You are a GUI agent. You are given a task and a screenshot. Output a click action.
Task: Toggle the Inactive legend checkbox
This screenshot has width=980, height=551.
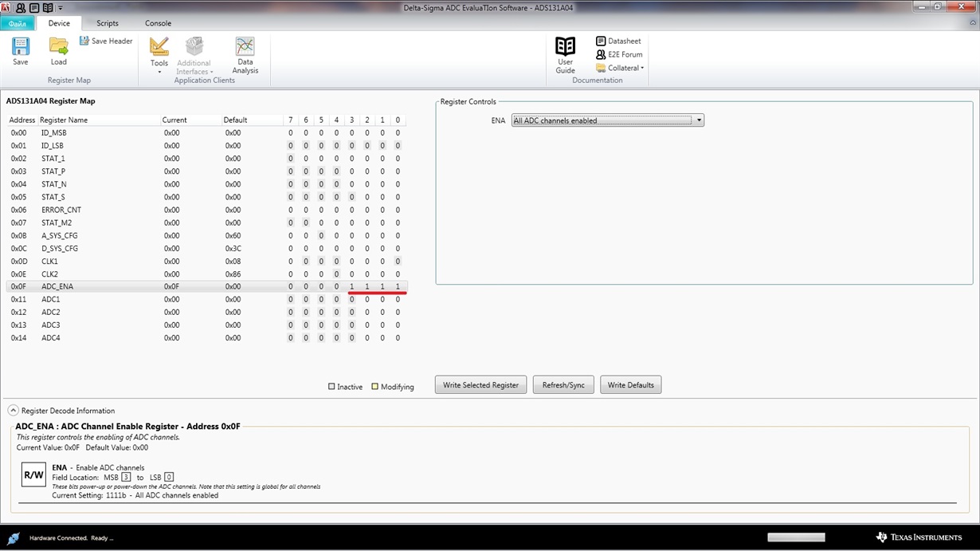pos(331,387)
